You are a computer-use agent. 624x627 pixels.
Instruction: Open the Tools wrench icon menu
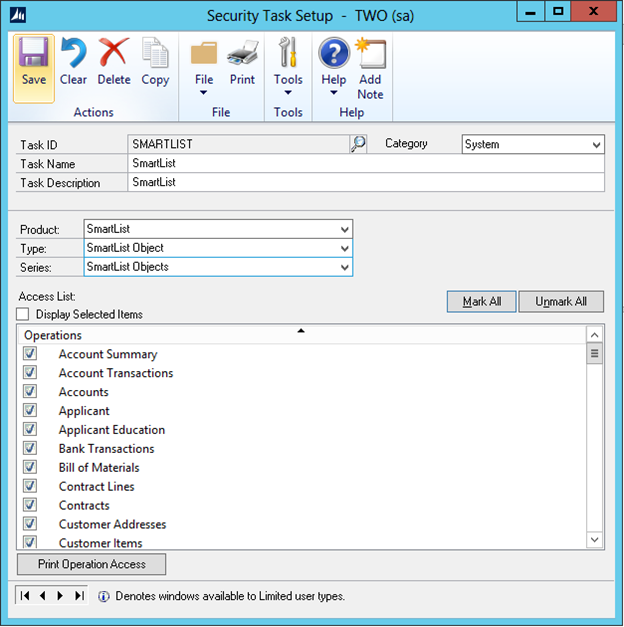point(288,52)
